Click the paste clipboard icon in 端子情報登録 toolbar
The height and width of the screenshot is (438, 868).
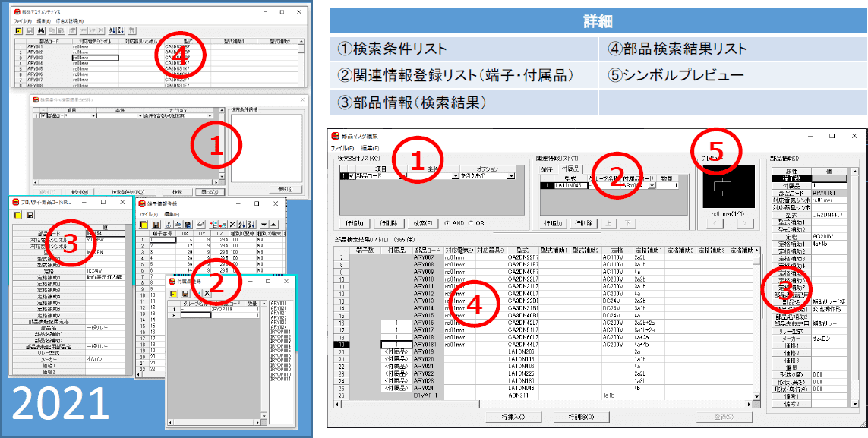[188, 225]
